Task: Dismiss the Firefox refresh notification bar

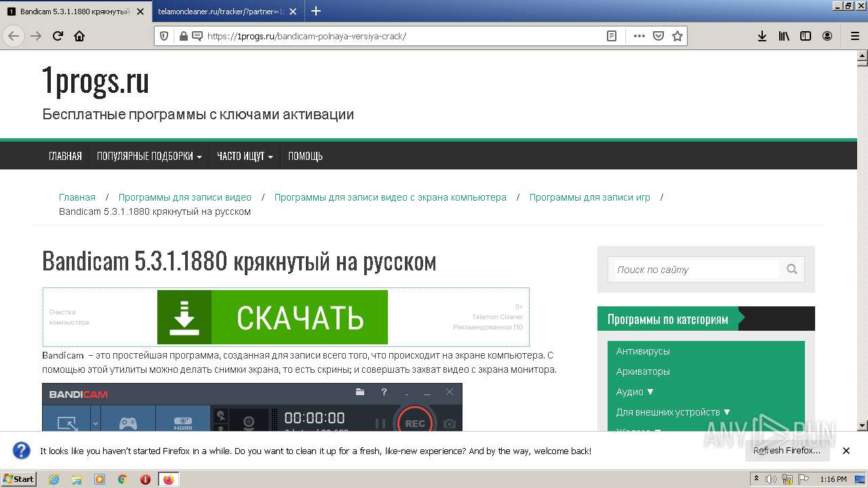Action: [x=846, y=451]
